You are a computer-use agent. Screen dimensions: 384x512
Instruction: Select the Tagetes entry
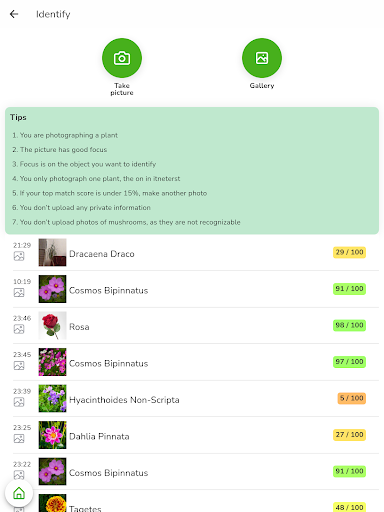[196, 503]
